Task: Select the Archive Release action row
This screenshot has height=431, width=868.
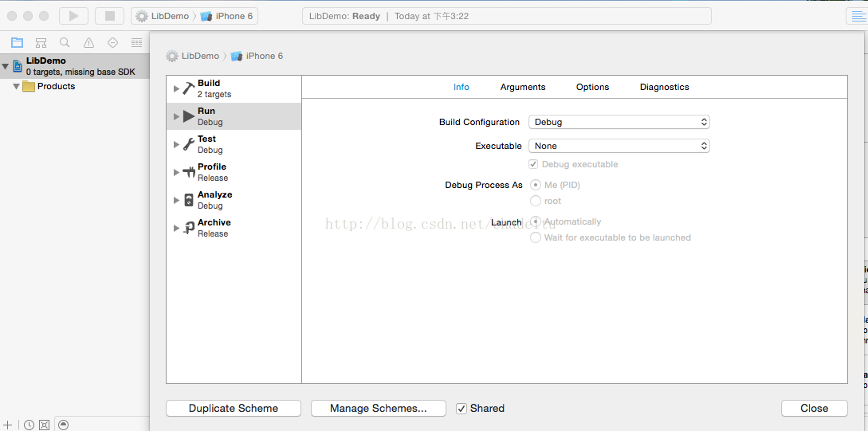Action: pyautogui.click(x=234, y=228)
